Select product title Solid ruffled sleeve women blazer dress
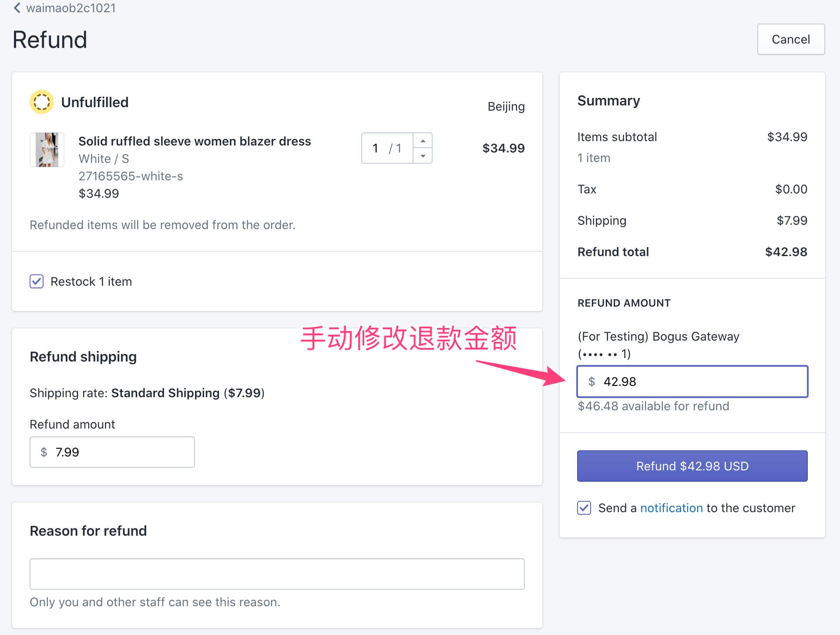 click(195, 141)
